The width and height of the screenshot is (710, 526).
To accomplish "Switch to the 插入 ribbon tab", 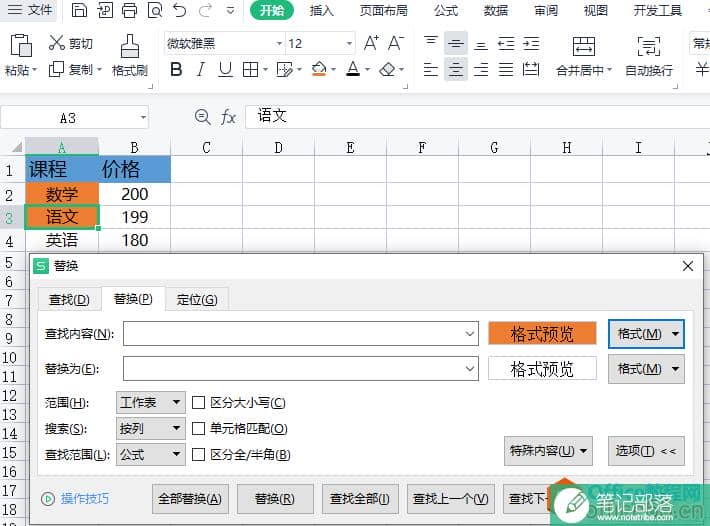I will (321, 10).
